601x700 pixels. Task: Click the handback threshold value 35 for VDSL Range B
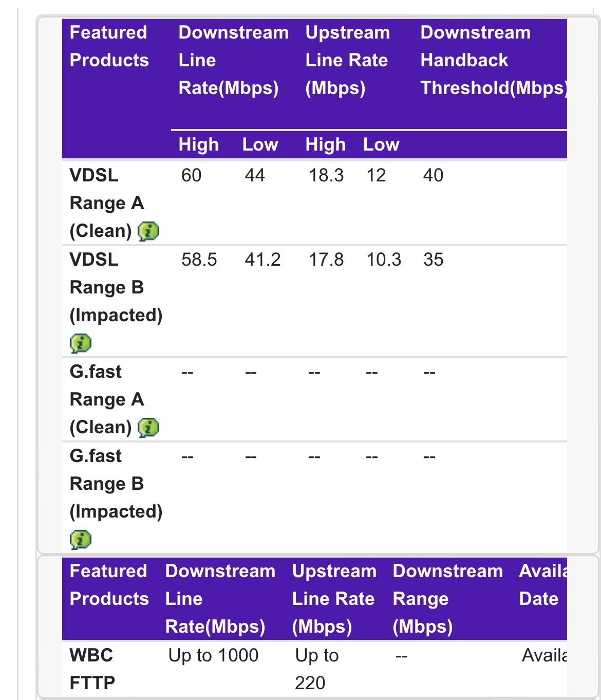tap(433, 260)
